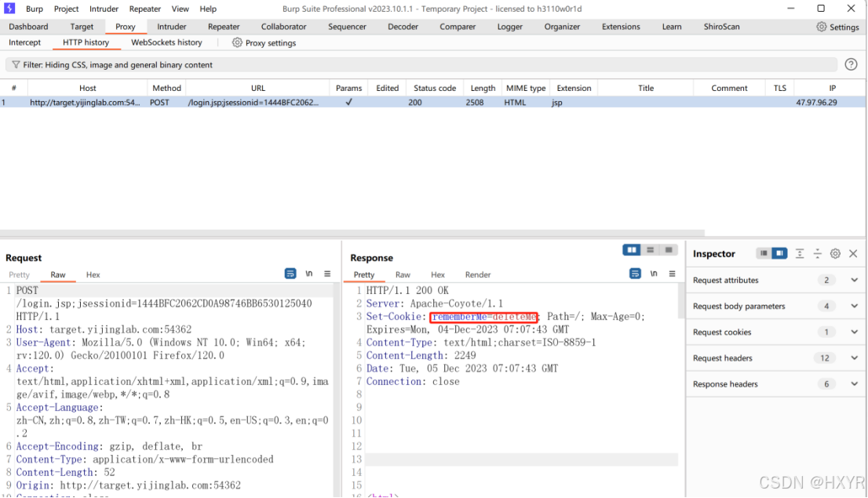Switch to Extensions tab

coord(621,27)
